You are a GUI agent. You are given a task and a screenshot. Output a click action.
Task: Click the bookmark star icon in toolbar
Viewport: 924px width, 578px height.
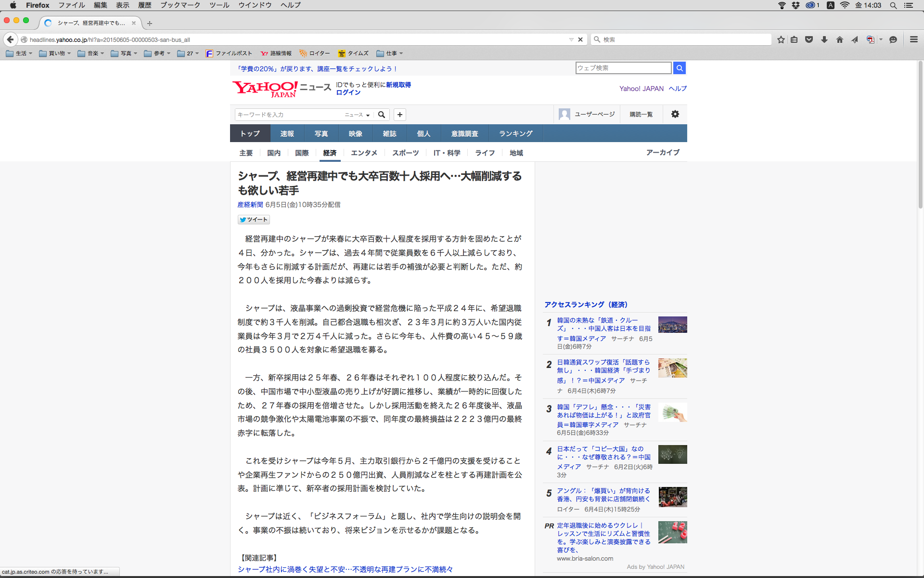781,39
